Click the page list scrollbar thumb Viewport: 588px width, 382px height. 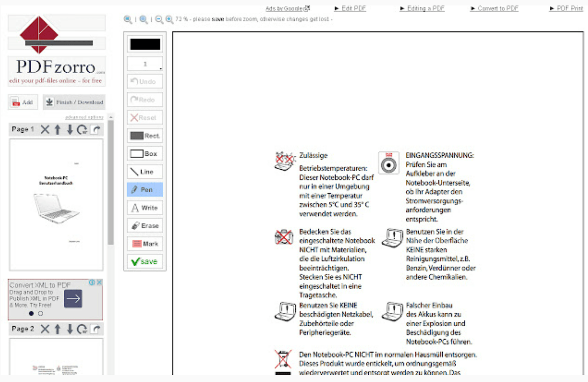111,182
